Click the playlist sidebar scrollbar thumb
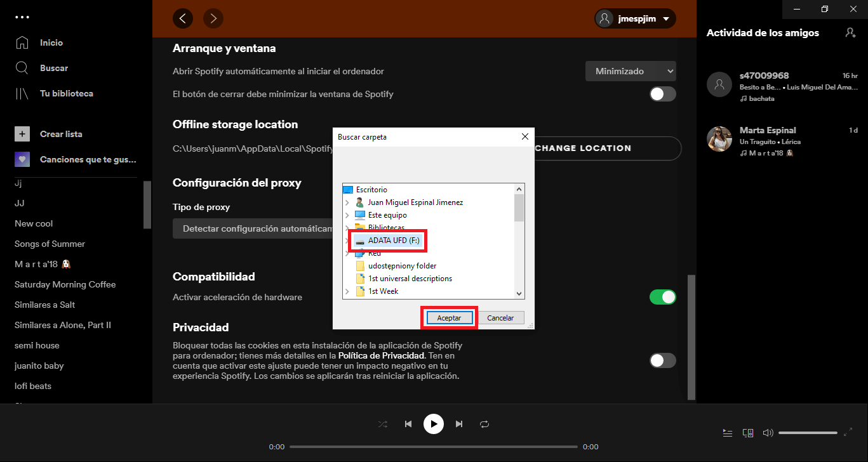This screenshot has width=868, height=462. (147, 204)
